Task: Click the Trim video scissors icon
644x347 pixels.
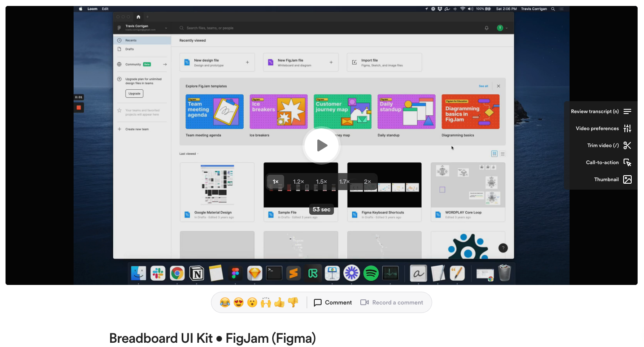Action: 627,145
